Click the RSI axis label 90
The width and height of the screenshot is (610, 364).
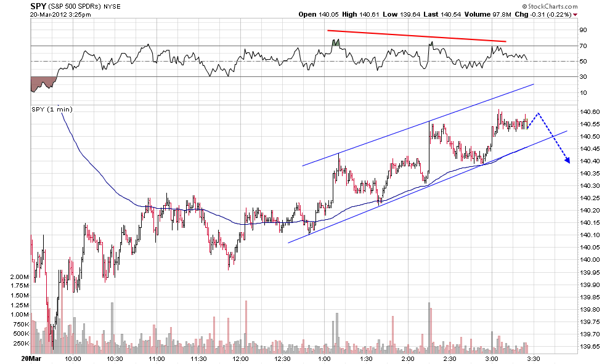583,30
